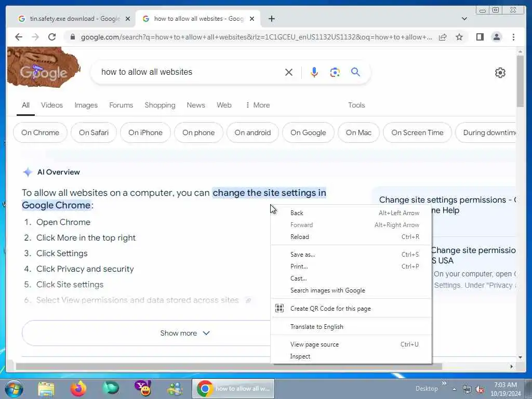Click the taskbar clock showing 7:03 AM
The image size is (532, 399).
click(506, 389)
